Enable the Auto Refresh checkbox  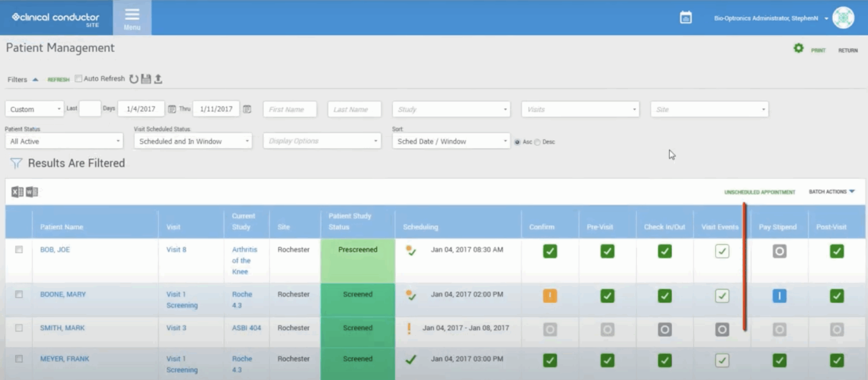tap(78, 78)
